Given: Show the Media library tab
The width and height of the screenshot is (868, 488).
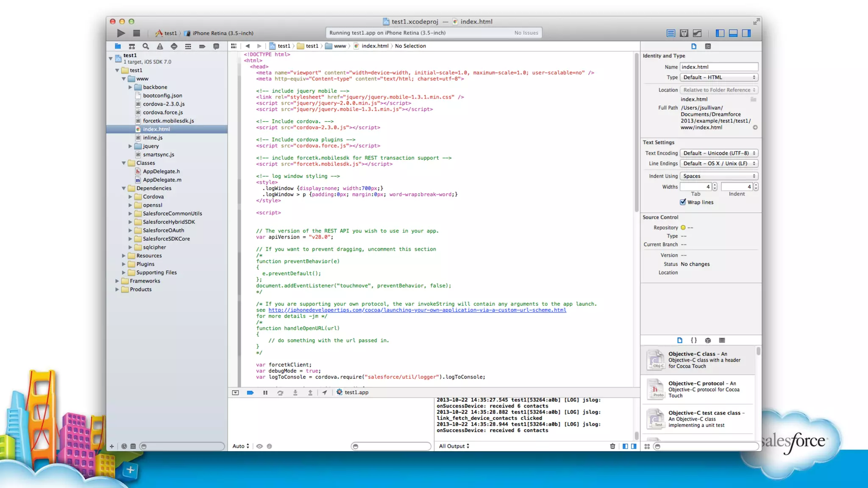Looking at the screenshot, I should 722,340.
